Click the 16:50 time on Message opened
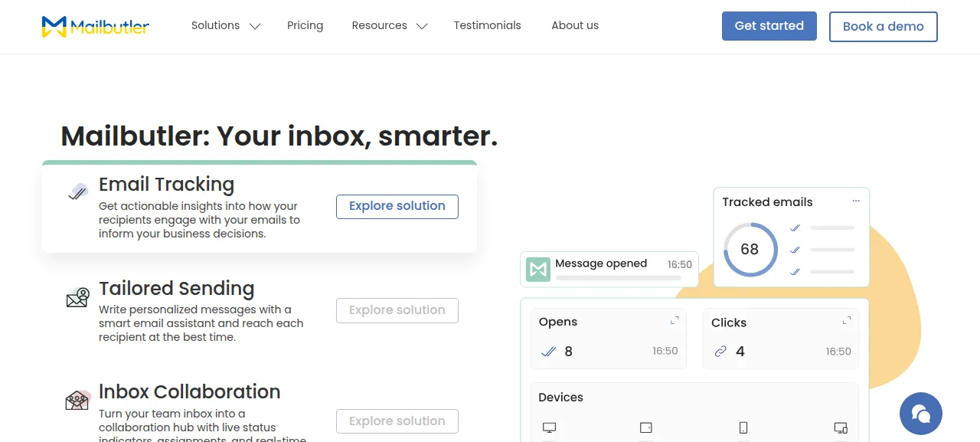The image size is (980, 442). [680, 265]
